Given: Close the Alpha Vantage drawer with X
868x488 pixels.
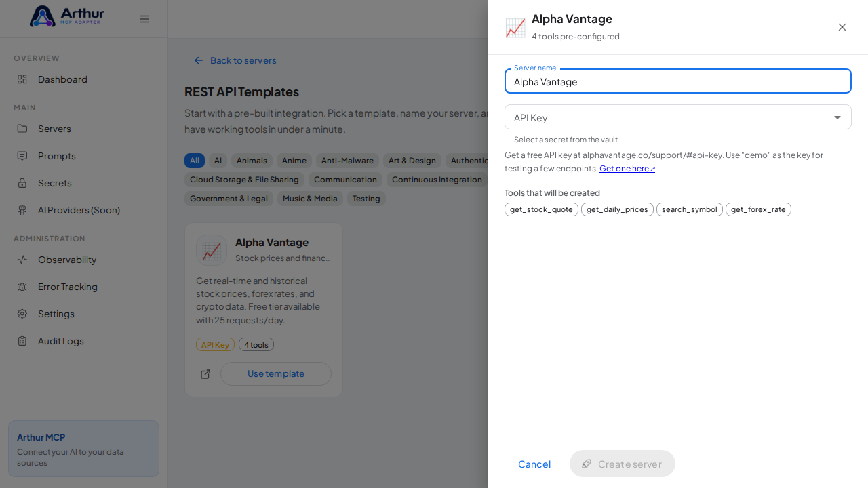Looking at the screenshot, I should click(x=842, y=27).
